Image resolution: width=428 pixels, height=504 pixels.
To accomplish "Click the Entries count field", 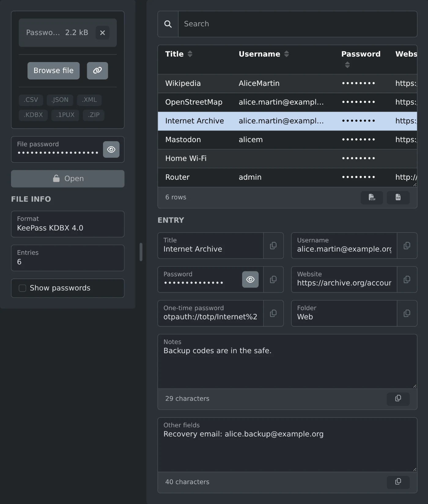I will coord(68,258).
